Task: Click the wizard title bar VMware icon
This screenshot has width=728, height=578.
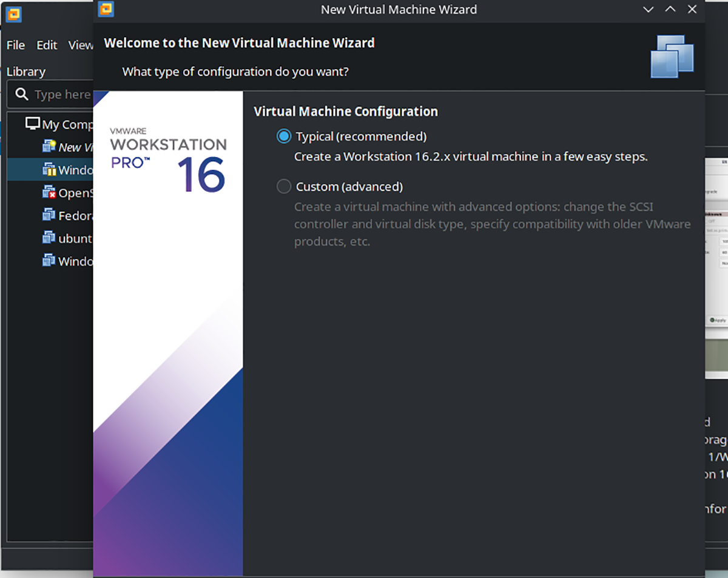Action: 106,9
